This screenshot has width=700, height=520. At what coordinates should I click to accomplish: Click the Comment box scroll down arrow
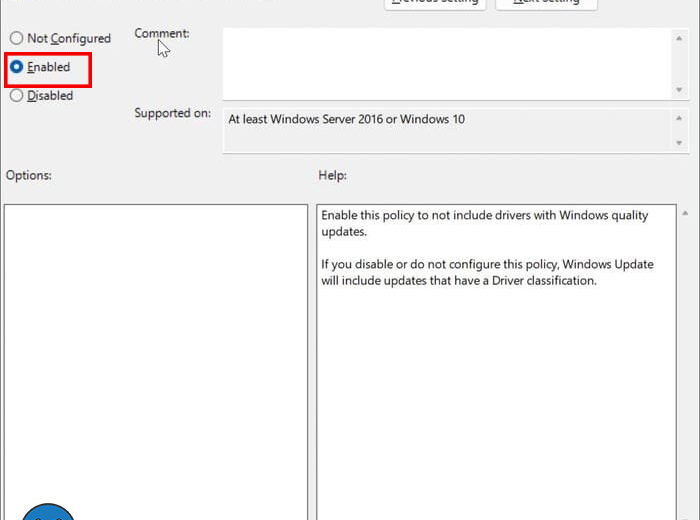click(x=679, y=90)
